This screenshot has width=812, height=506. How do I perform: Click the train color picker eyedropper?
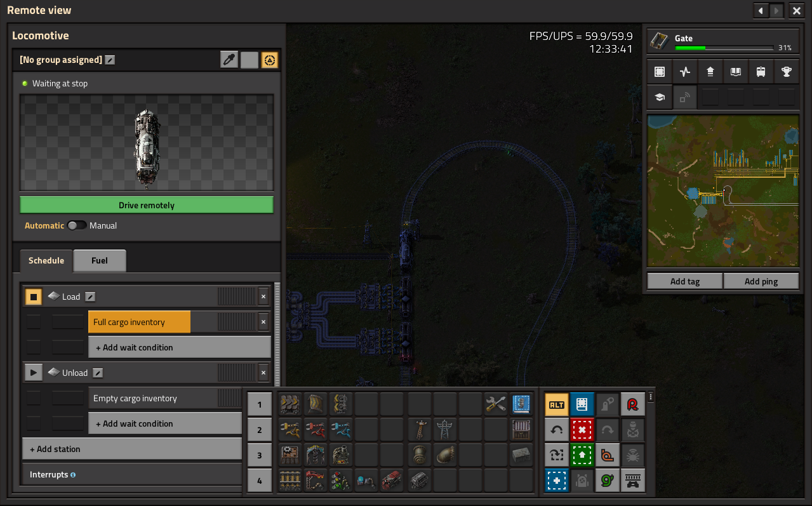point(229,60)
